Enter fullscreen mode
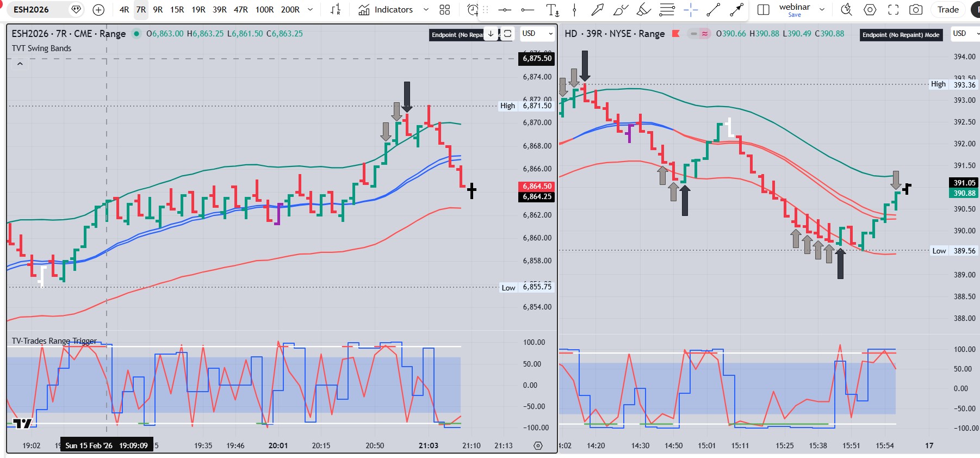 point(893,10)
